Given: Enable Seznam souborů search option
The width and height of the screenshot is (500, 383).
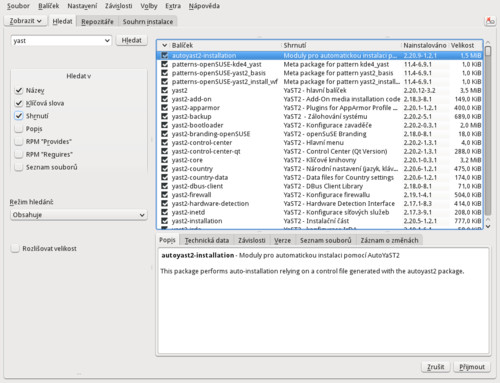Looking at the screenshot, I should pos(19,167).
